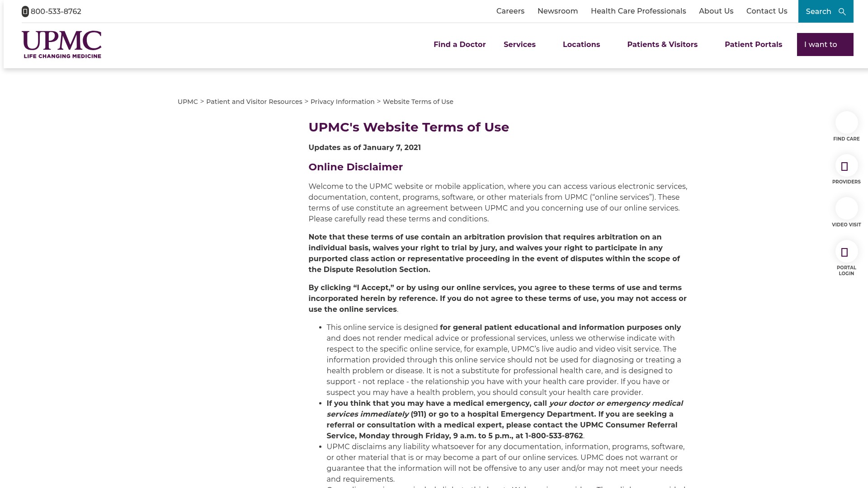Go to About Us page

point(716,11)
